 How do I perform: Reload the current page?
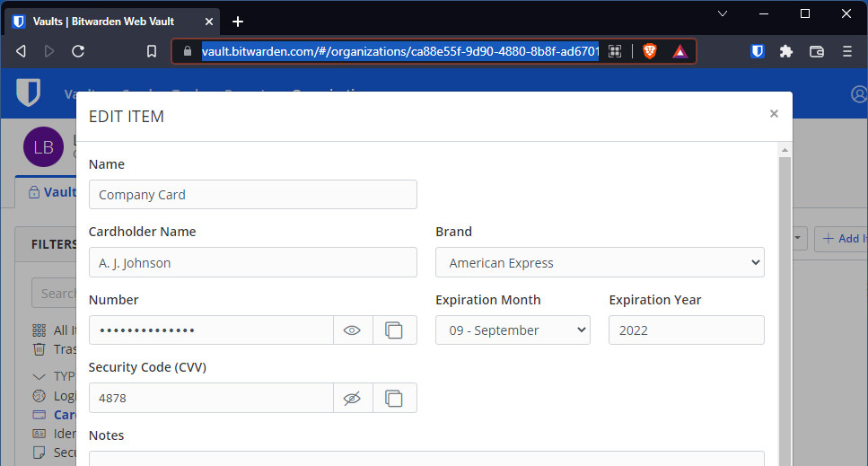click(x=78, y=51)
